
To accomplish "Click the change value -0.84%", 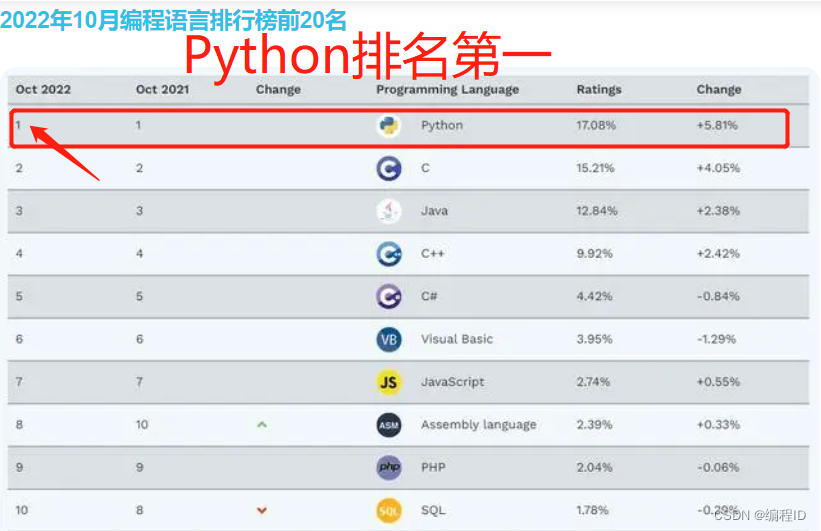I will click(718, 296).
